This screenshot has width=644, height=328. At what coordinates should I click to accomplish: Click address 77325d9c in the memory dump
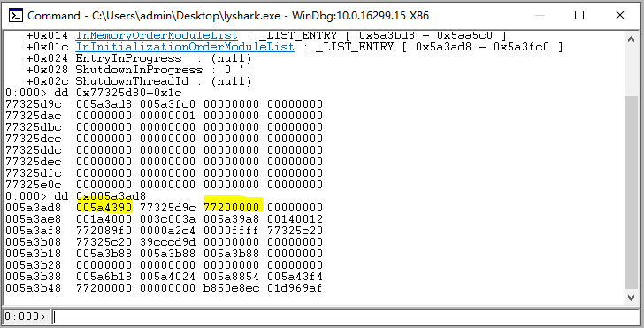(34, 104)
